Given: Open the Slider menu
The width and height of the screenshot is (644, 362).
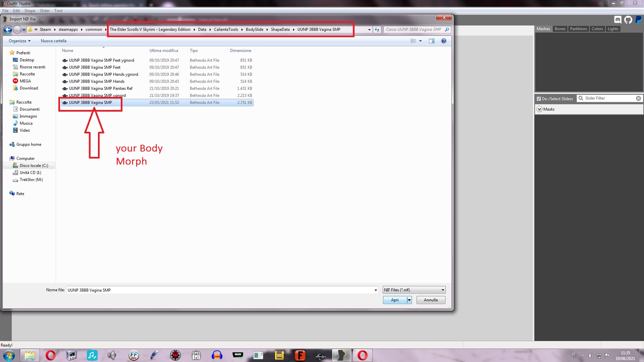Looking at the screenshot, I should (45, 11).
